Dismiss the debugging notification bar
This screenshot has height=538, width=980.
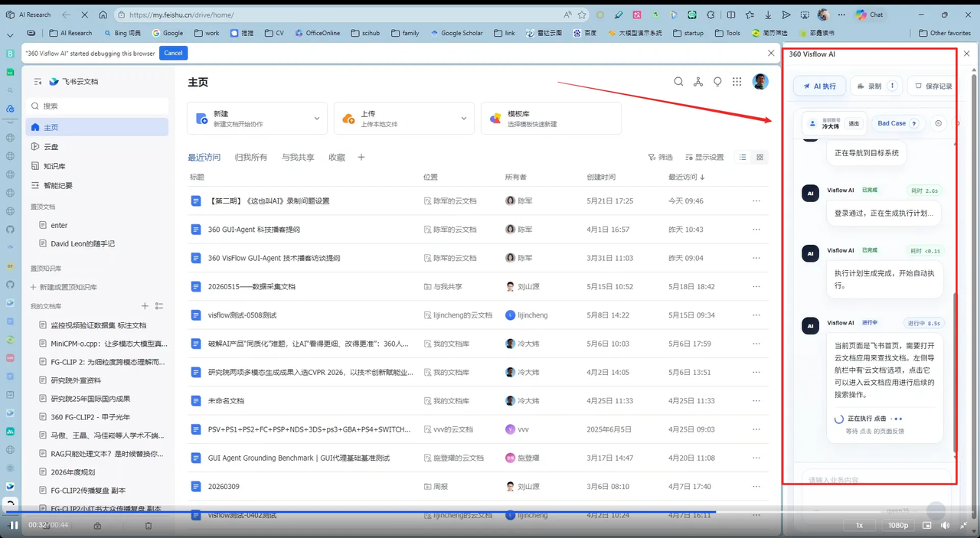pos(771,53)
